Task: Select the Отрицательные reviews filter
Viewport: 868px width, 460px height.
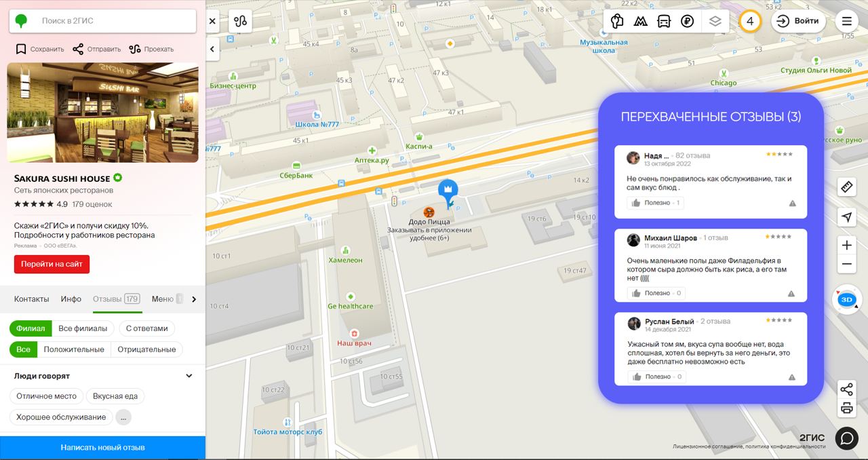Action: 146,349
